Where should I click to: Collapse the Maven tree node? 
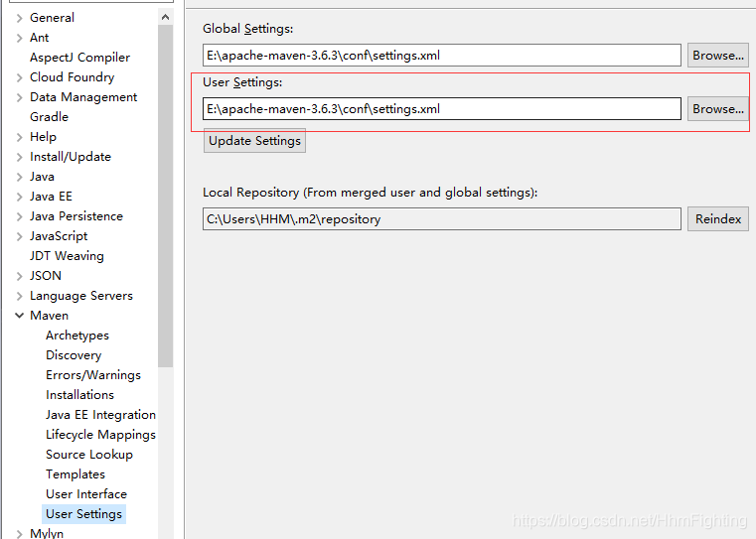[19, 316]
